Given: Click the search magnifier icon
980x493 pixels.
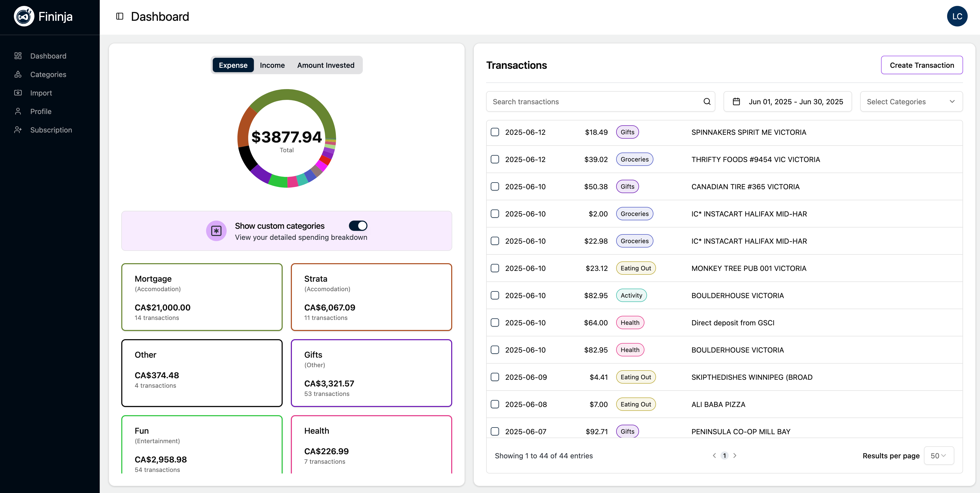Looking at the screenshot, I should click(x=706, y=101).
